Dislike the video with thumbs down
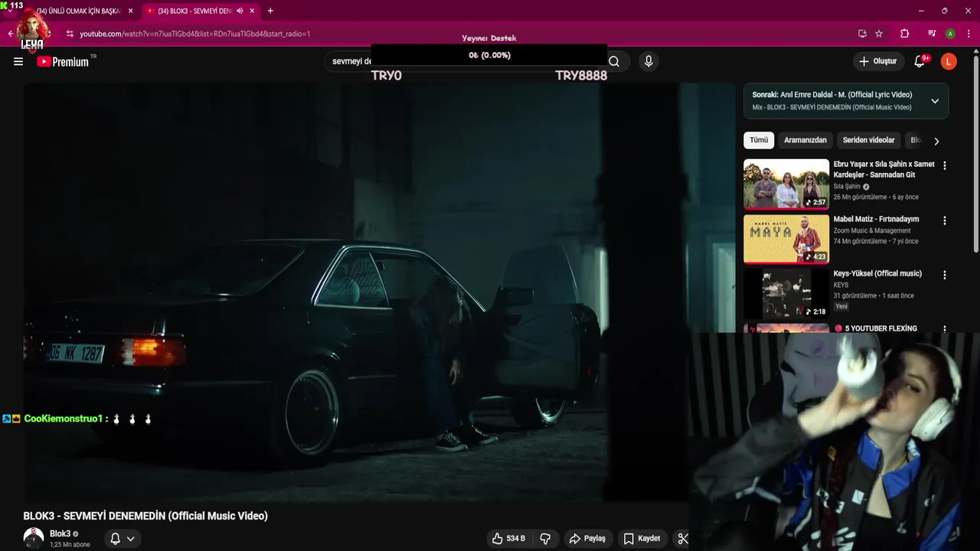The width and height of the screenshot is (980, 551). (545, 539)
